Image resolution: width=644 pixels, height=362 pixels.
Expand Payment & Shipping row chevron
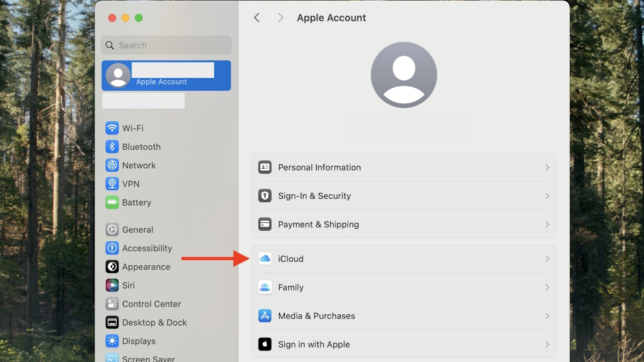pos(547,224)
